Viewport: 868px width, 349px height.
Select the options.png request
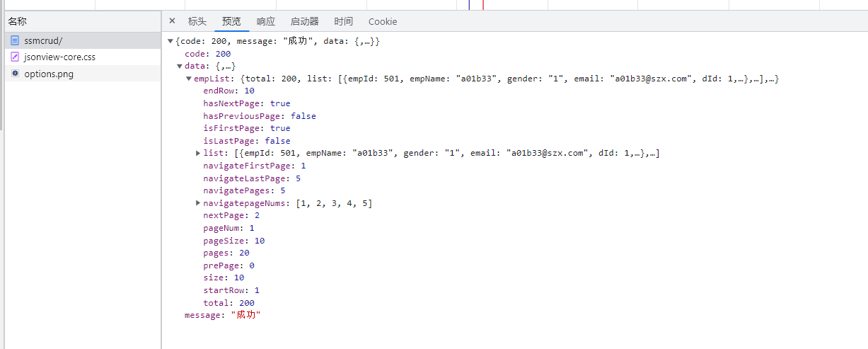(x=83, y=74)
